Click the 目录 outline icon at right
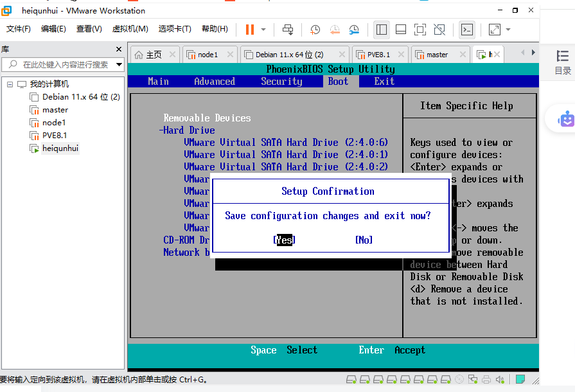575x392 pixels. pyautogui.click(x=563, y=62)
